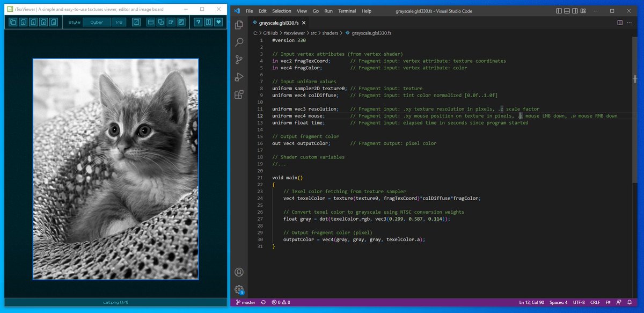Screen dimensions: 644x313
Task: Open the editor more actions ellipsis menu
Action: [630, 23]
